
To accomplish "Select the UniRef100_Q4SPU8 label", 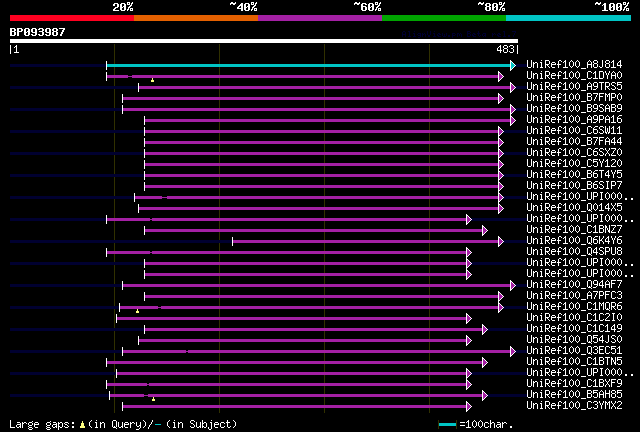I will 574,251.
